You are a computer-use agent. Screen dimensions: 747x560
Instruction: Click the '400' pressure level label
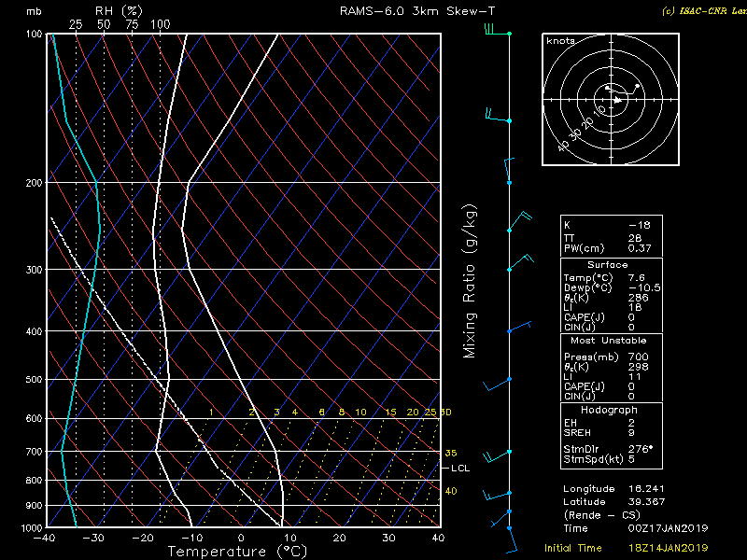[34, 331]
